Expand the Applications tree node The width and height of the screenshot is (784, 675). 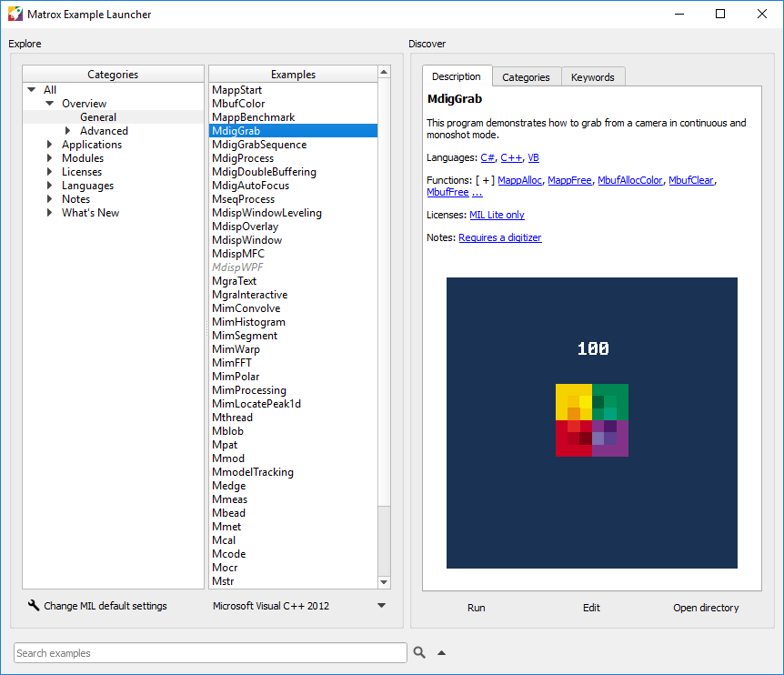[x=49, y=144]
